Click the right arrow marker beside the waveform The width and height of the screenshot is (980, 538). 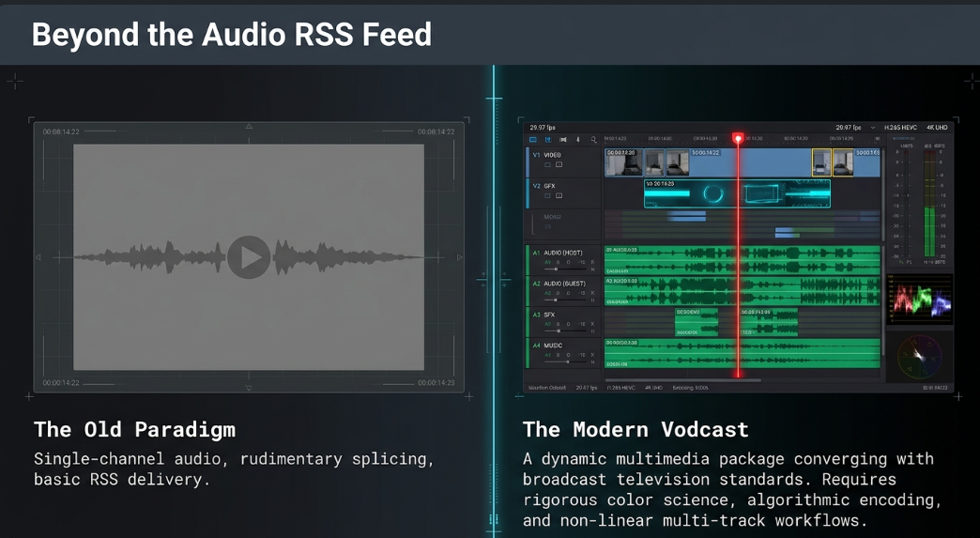coord(460,257)
